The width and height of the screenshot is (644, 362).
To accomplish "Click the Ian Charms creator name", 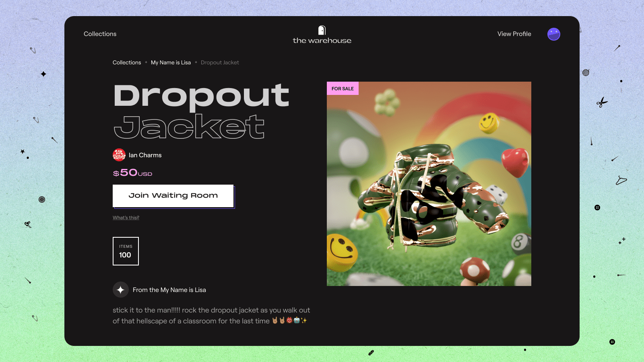I will point(145,155).
